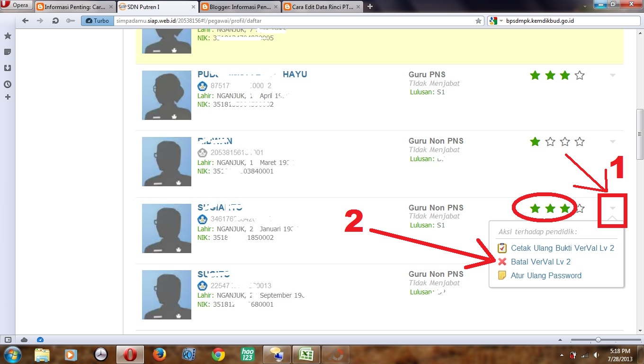Click the Turbo speed icon in status bar

tap(40, 340)
